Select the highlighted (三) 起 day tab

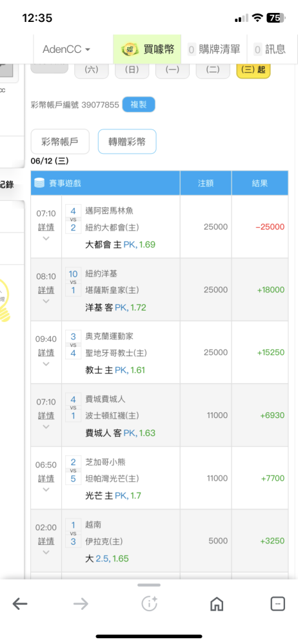253,70
